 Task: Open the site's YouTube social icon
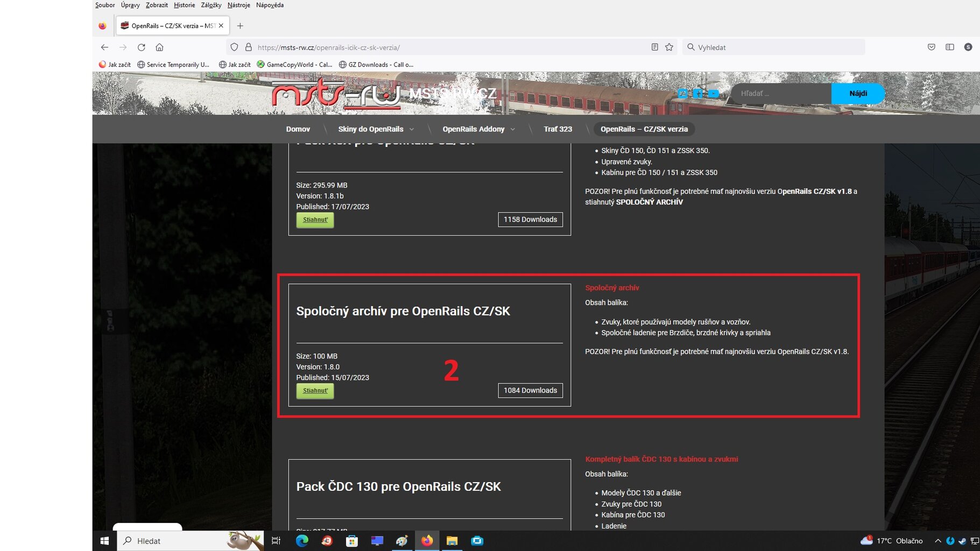coord(714,94)
